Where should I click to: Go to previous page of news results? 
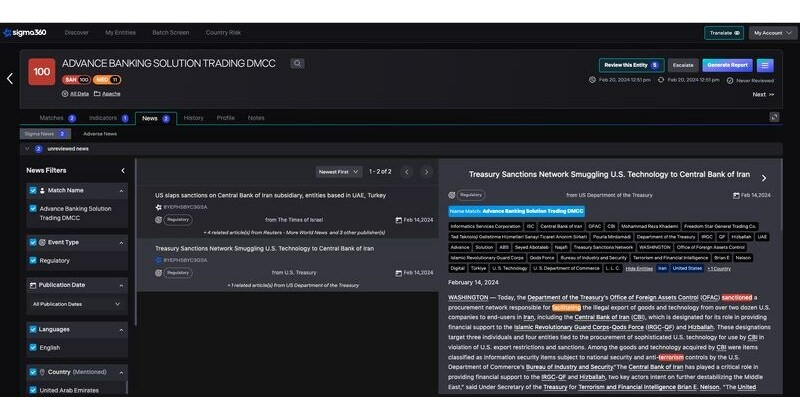click(x=407, y=172)
